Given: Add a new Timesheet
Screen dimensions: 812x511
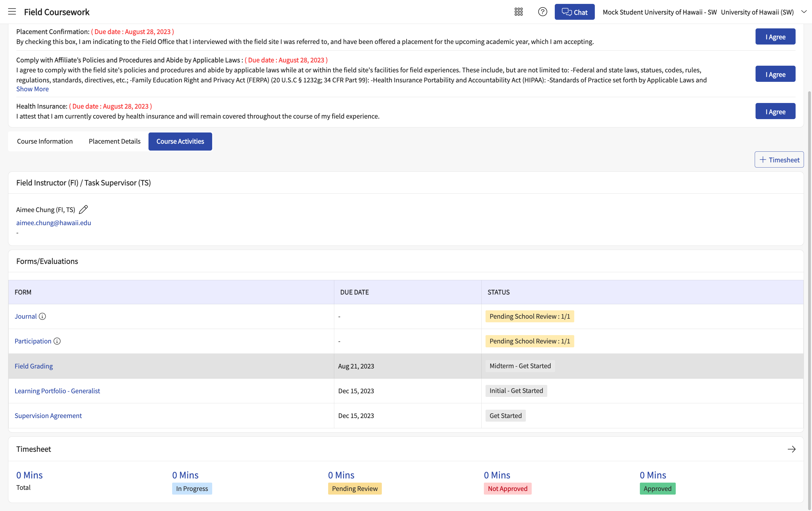Looking at the screenshot, I should [x=779, y=160].
